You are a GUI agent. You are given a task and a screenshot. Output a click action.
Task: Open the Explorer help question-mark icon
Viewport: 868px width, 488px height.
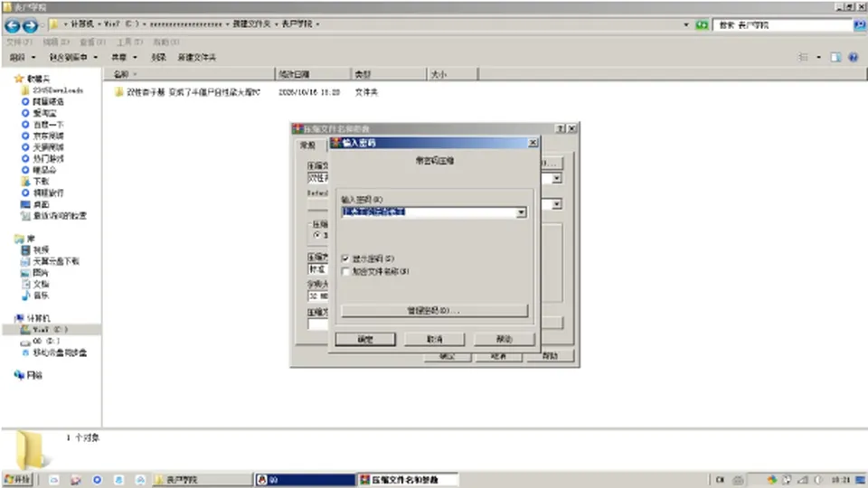coord(853,57)
